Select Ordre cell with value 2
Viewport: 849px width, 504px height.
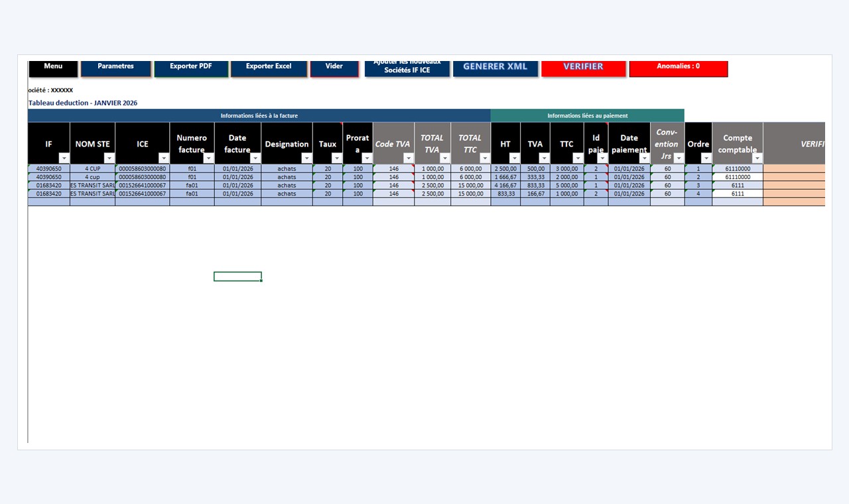698,177
